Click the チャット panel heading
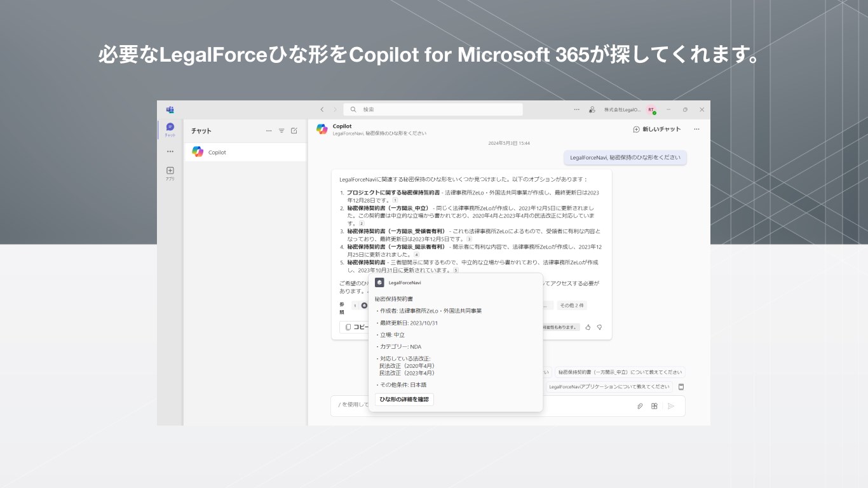This screenshot has width=868, height=488. point(201,131)
